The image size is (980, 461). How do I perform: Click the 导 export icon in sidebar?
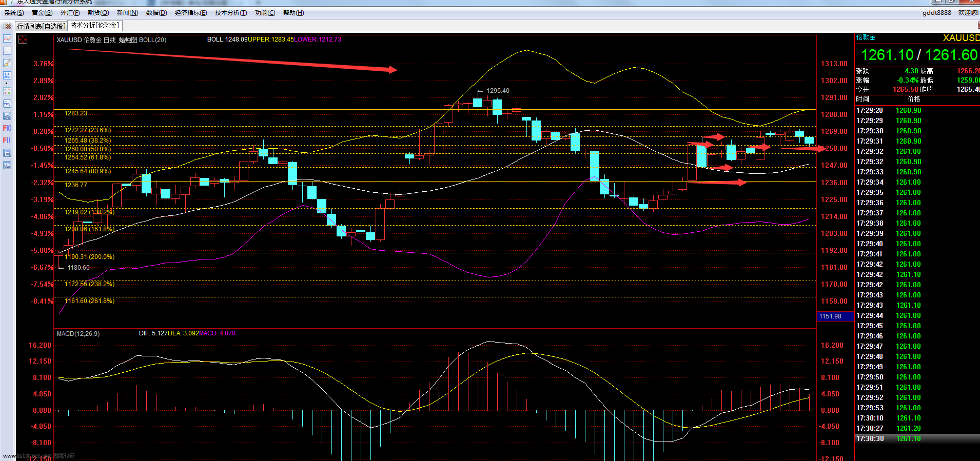click(7, 116)
